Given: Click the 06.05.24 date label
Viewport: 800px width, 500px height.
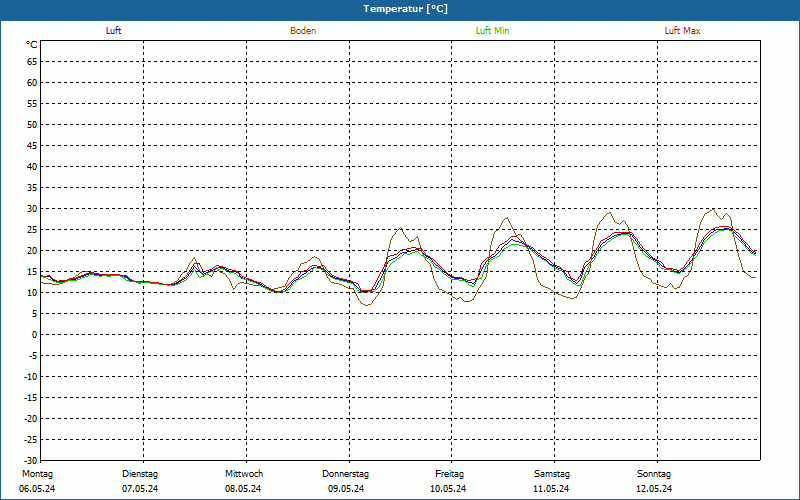Looking at the screenshot, I should pyautogui.click(x=37, y=489).
